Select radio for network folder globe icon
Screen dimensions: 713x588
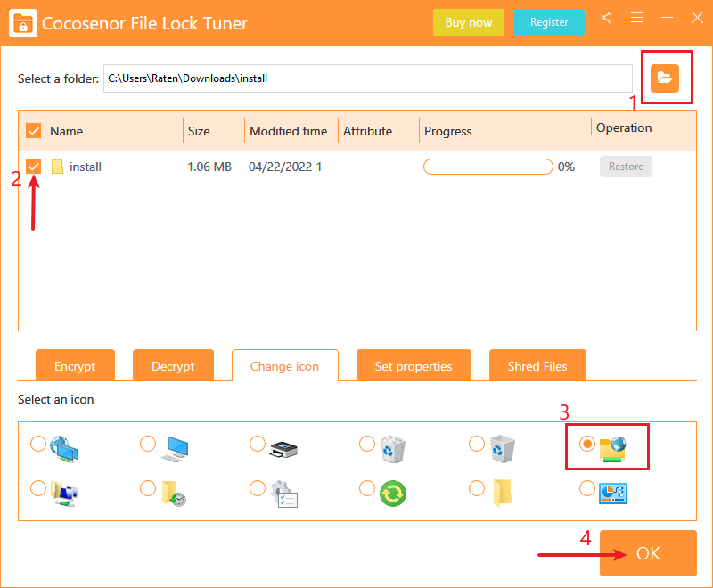click(x=587, y=444)
